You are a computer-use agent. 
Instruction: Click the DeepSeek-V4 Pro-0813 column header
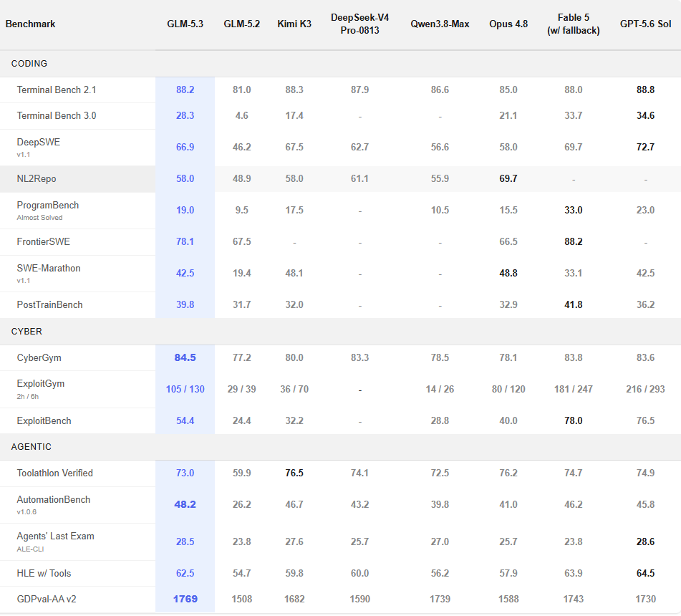click(360, 24)
